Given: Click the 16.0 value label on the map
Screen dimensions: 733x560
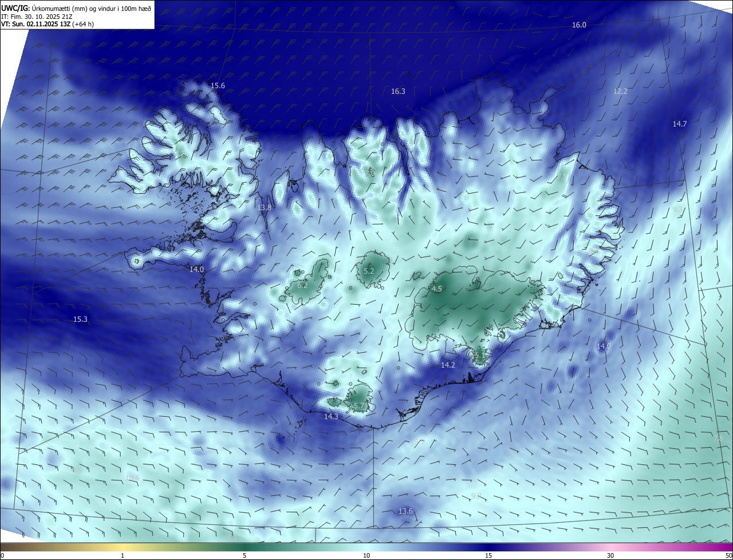Looking at the screenshot, I should click(x=580, y=25).
